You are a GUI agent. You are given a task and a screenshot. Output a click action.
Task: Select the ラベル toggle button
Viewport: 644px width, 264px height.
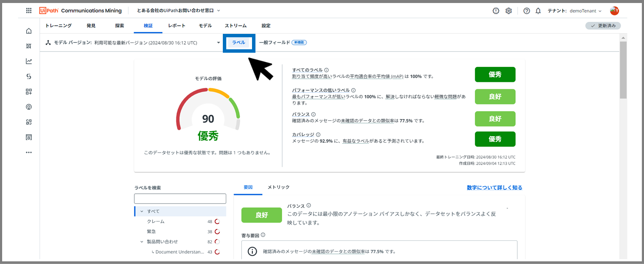[x=239, y=43]
